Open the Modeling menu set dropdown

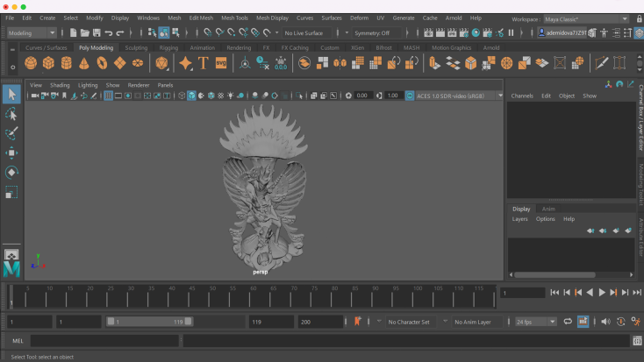click(32, 32)
